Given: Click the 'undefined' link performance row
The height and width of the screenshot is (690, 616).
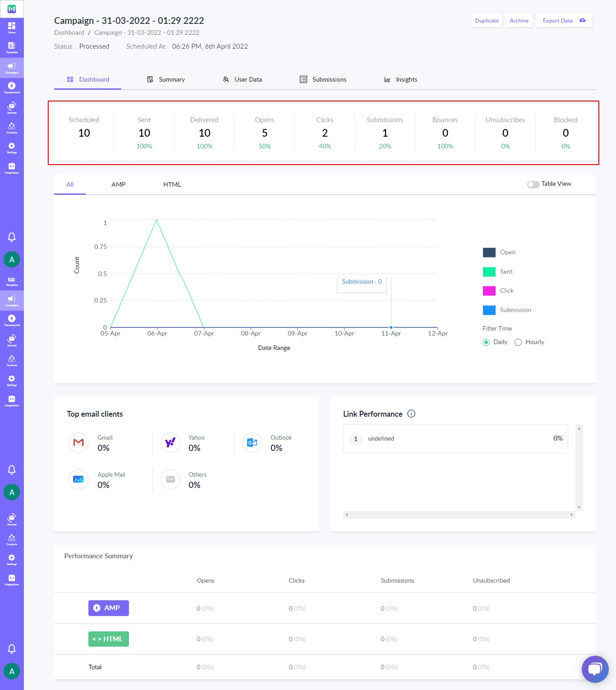Looking at the screenshot, I should tap(455, 439).
